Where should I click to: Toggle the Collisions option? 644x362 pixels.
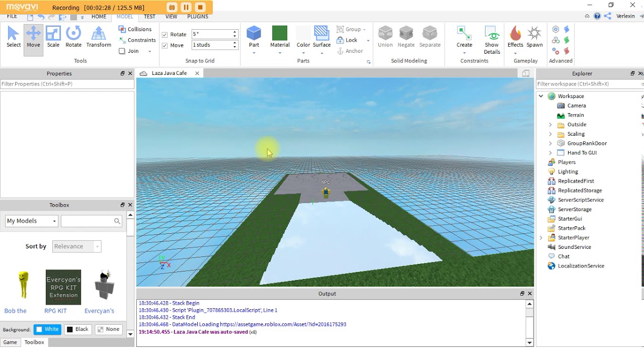pyautogui.click(x=135, y=29)
